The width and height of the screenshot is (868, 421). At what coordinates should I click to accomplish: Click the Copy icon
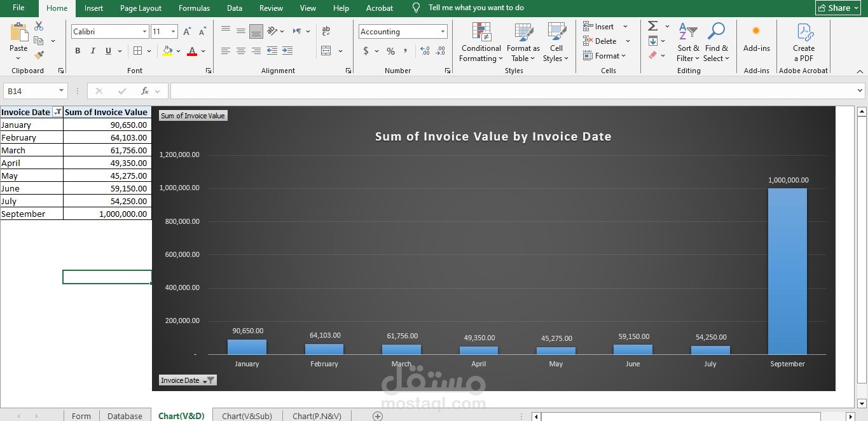(x=39, y=41)
